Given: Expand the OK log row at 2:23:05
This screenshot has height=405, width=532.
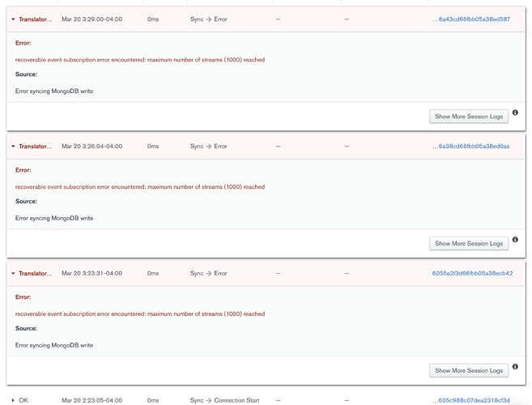Looking at the screenshot, I should [x=13, y=400].
